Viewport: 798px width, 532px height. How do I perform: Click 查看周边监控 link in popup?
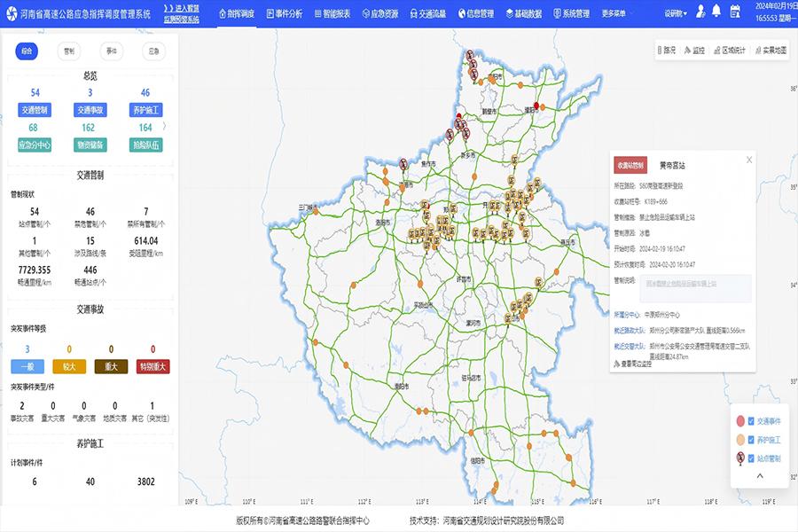pos(632,364)
